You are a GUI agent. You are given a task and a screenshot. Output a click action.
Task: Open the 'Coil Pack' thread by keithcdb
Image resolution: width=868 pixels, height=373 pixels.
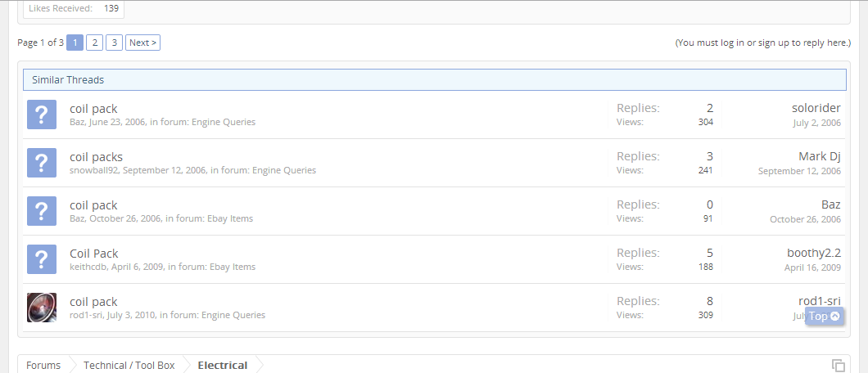(94, 254)
